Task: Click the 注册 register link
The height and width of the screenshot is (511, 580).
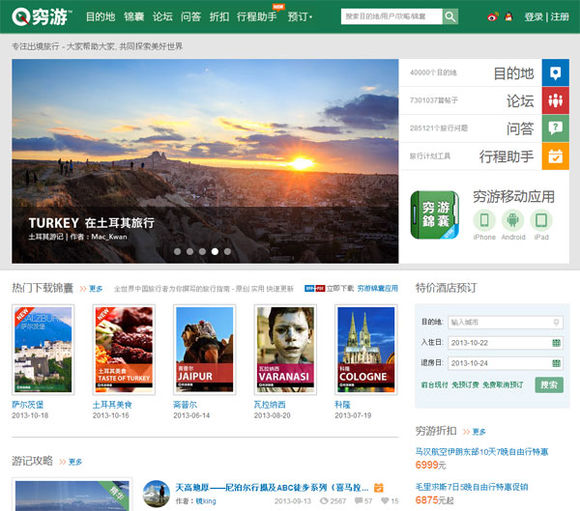Action: point(560,17)
